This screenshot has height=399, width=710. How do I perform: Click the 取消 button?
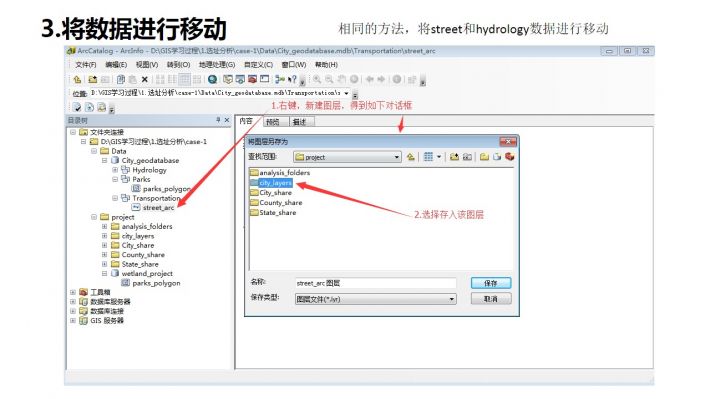coord(491,299)
